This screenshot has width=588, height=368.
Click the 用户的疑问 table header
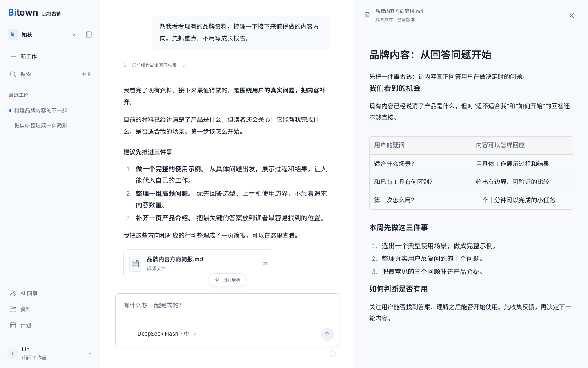[420, 146]
